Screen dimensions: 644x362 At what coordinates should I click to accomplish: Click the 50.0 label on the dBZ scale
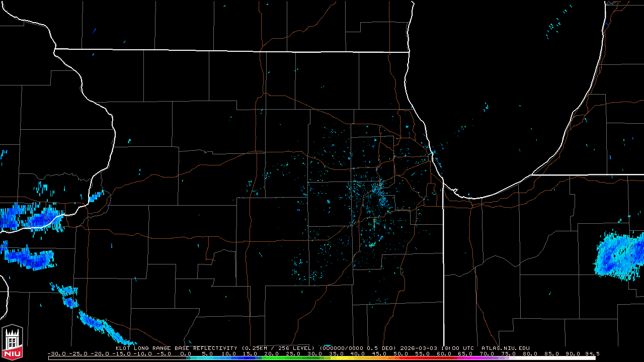(x=400, y=353)
